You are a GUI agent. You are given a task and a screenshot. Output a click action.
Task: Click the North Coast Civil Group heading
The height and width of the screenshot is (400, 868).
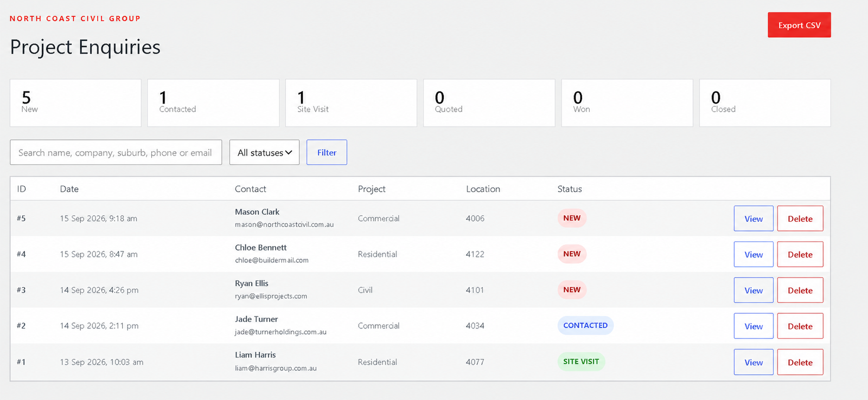point(75,18)
